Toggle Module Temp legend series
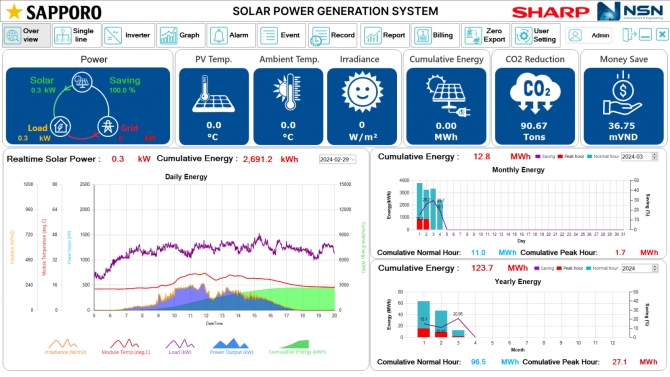This screenshot has height=377, width=670. [126, 346]
